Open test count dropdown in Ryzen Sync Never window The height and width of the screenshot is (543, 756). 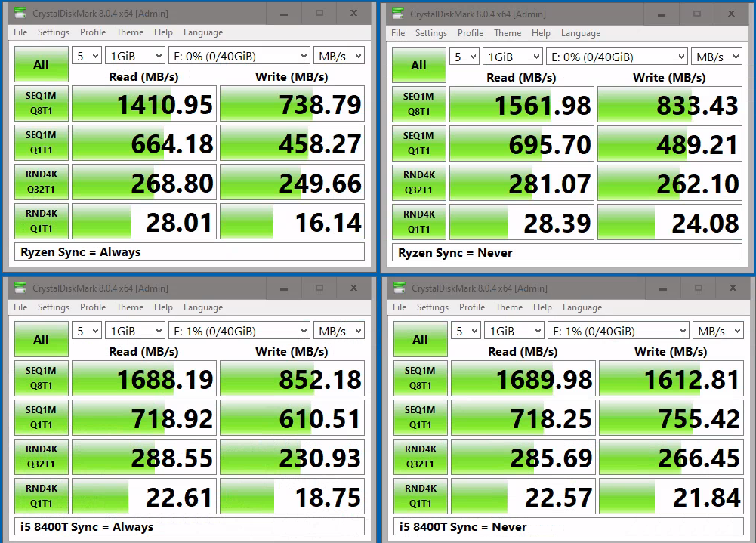point(464,57)
